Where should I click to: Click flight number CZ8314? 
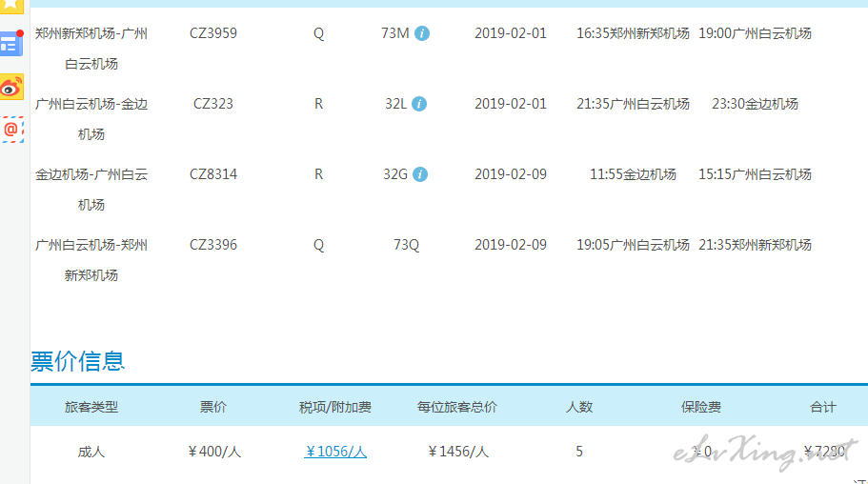tap(213, 174)
